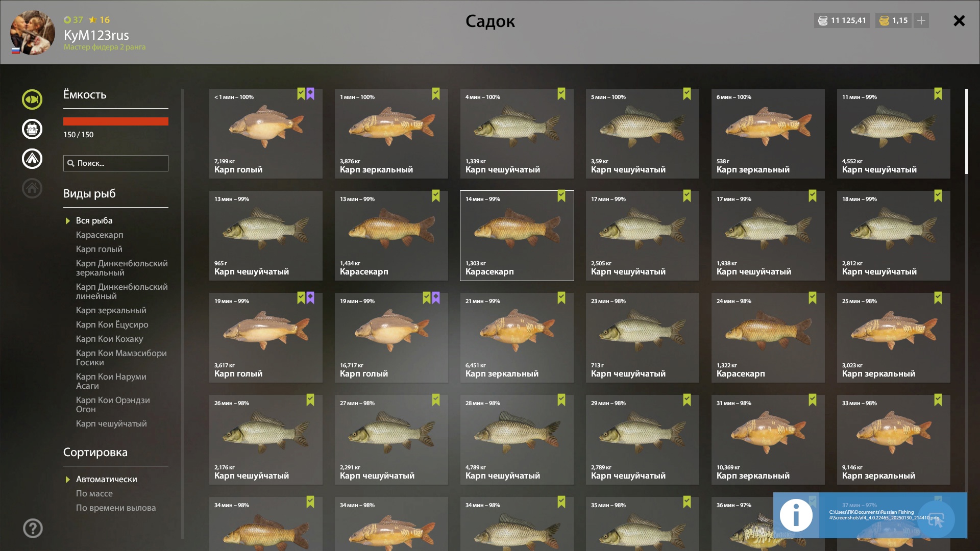Open the fish keepnet sidebar icon
The image size is (980, 551).
(x=32, y=99)
